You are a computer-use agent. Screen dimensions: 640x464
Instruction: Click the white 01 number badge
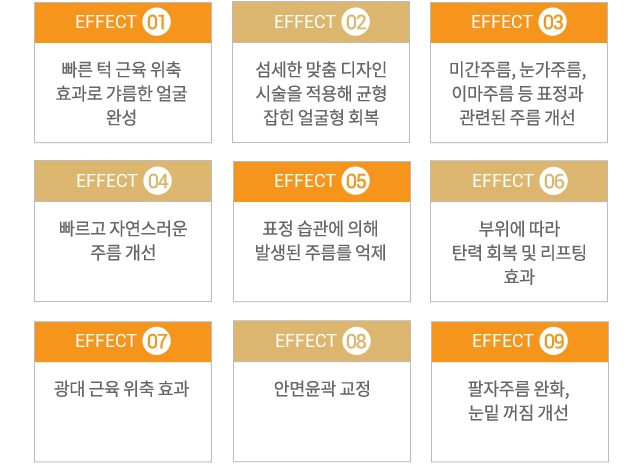point(156,22)
